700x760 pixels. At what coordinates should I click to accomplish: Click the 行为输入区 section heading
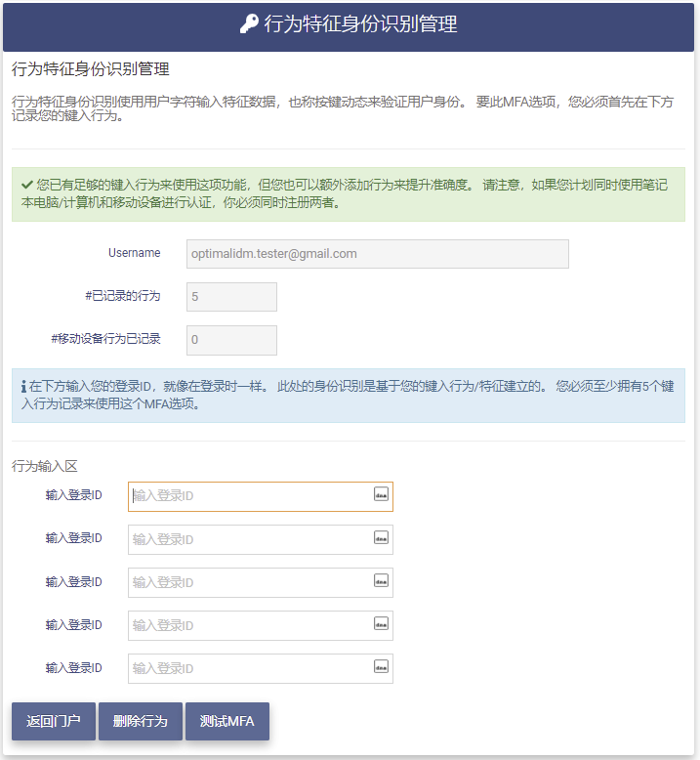[x=45, y=466]
